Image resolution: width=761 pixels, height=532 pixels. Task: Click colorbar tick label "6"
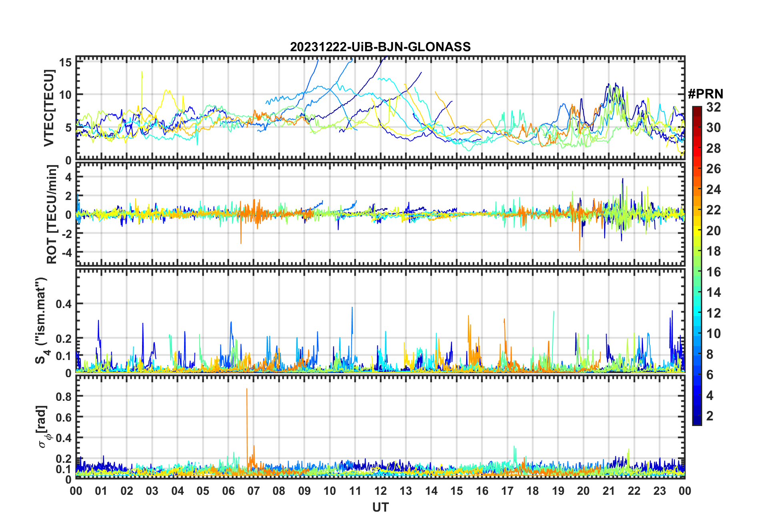pos(710,375)
